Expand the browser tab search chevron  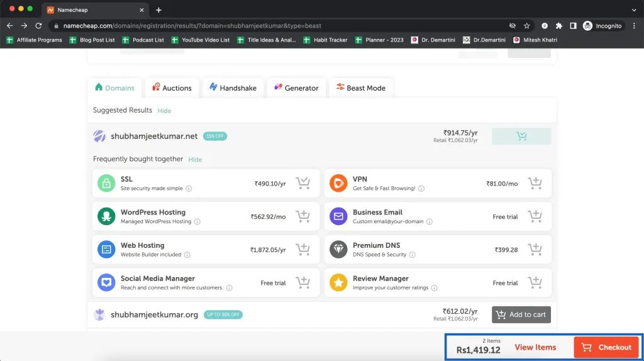(634, 10)
